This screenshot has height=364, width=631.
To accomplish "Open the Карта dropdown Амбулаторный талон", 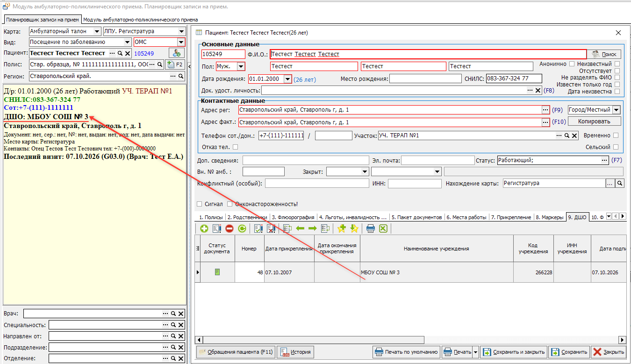I will click(x=97, y=31).
